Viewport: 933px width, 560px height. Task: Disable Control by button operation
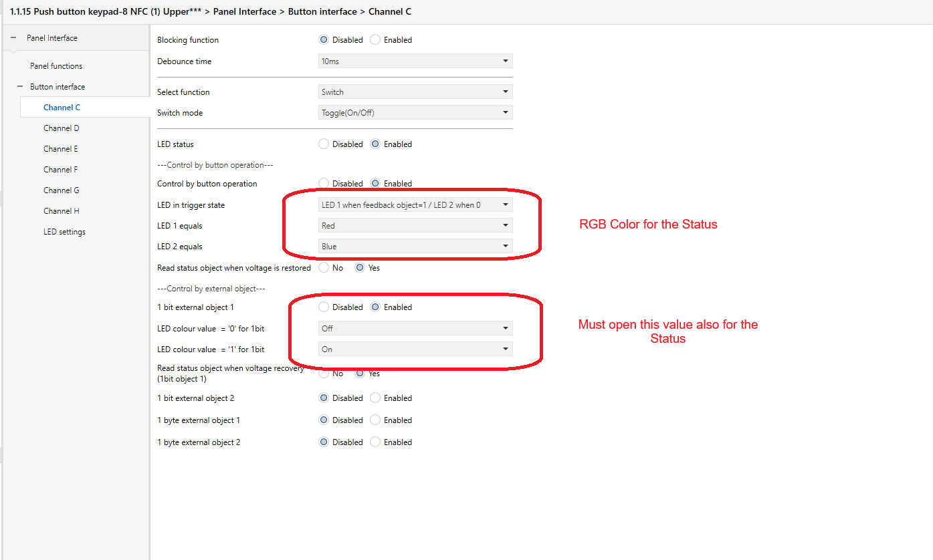(324, 183)
